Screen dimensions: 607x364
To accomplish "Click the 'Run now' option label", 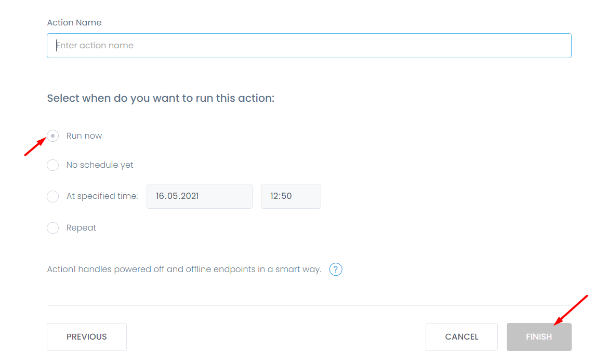I will click(84, 136).
